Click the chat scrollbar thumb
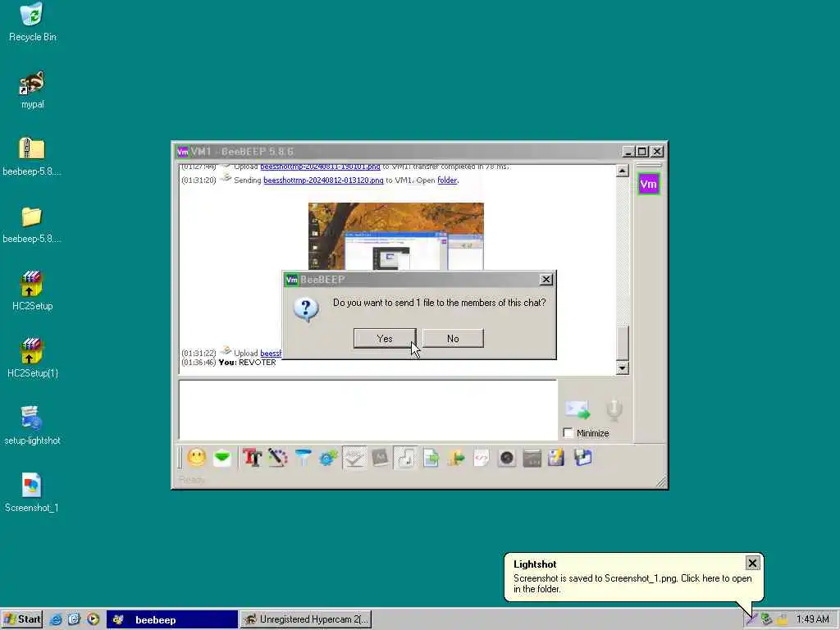 coord(622,344)
